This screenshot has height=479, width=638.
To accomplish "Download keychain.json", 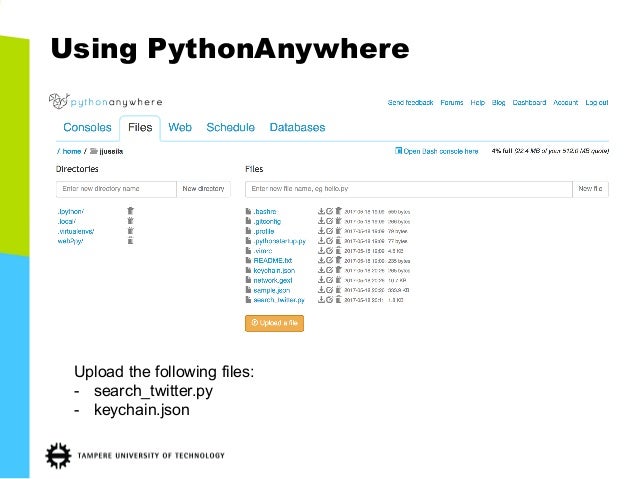I will 321,270.
